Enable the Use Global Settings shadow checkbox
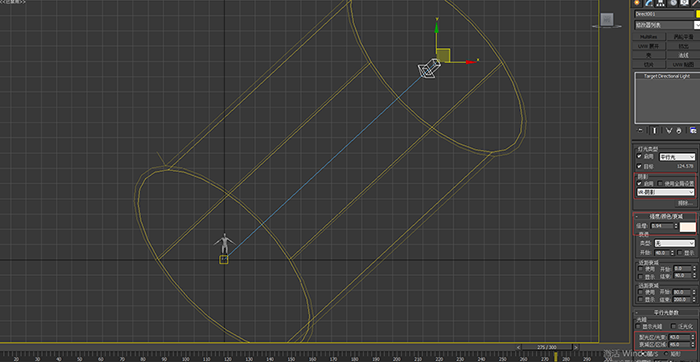700x362 pixels. point(660,183)
